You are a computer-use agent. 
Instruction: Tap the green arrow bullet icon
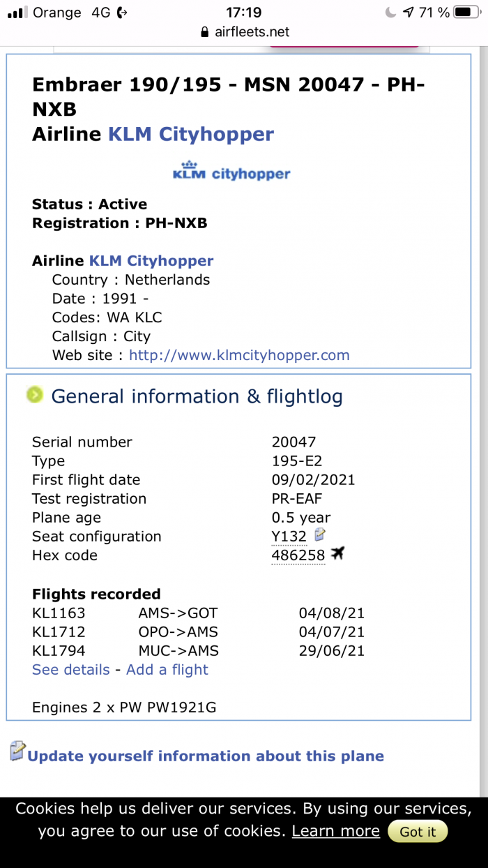tap(35, 395)
